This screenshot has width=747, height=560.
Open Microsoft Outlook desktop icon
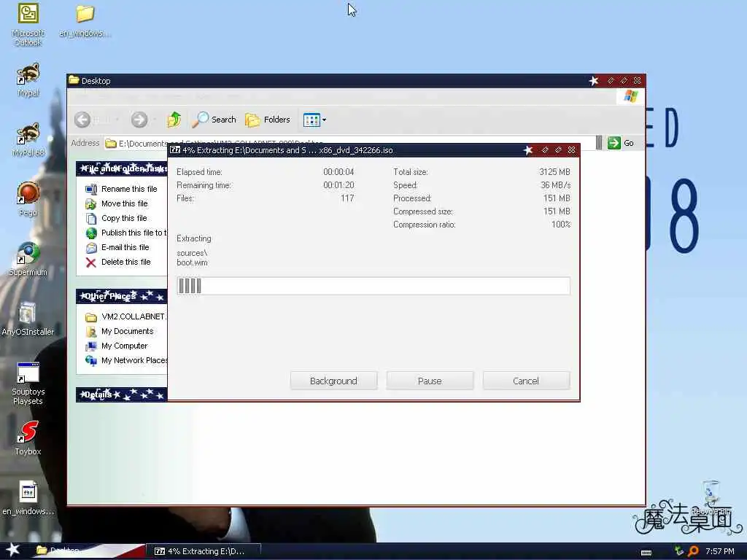click(28, 24)
